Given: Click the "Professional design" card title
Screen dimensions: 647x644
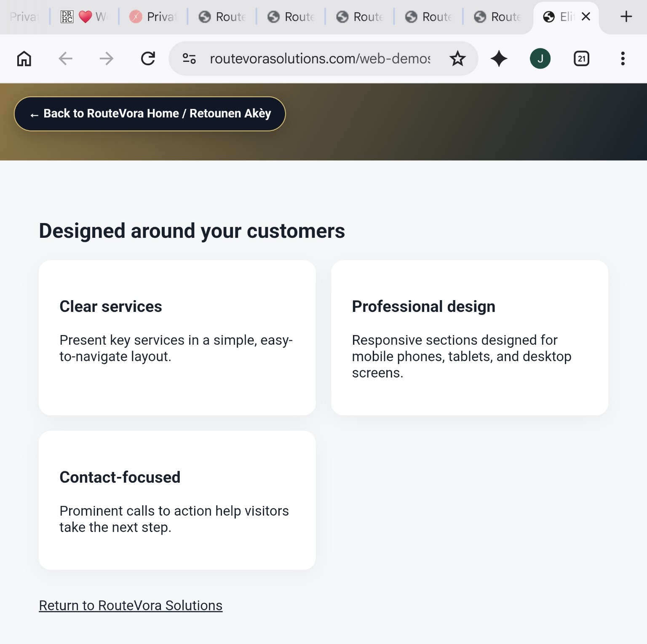Looking at the screenshot, I should click(x=424, y=306).
